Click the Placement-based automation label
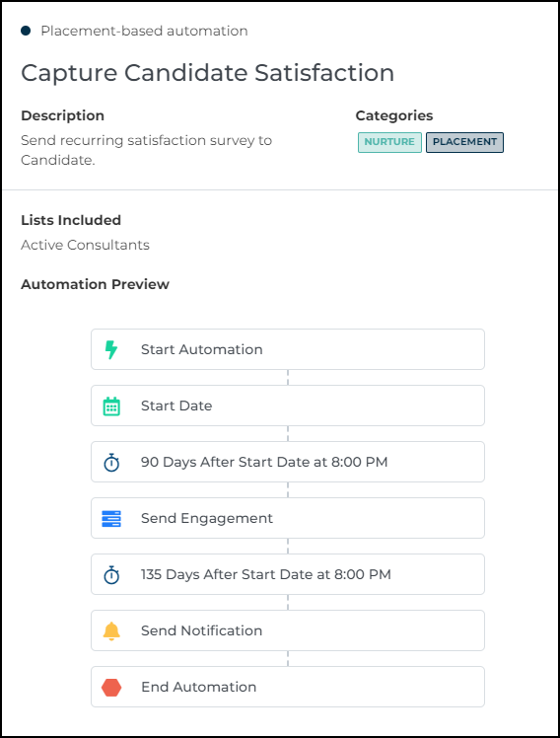Image resolution: width=560 pixels, height=738 pixels. [144, 31]
